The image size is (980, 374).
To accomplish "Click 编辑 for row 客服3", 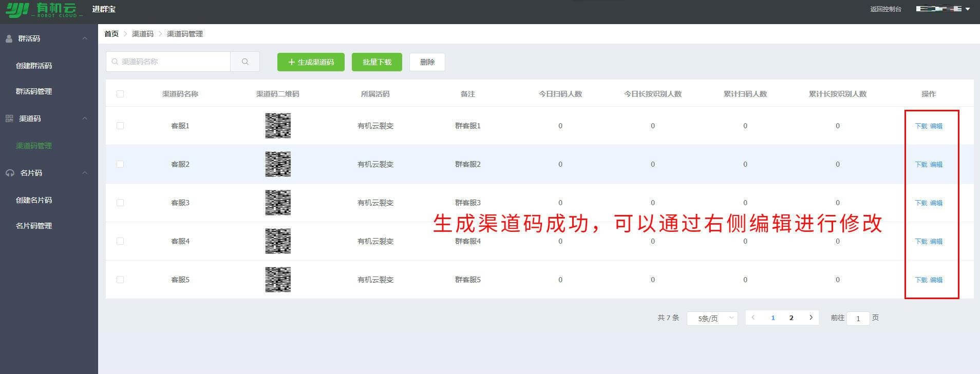I will click(x=936, y=203).
